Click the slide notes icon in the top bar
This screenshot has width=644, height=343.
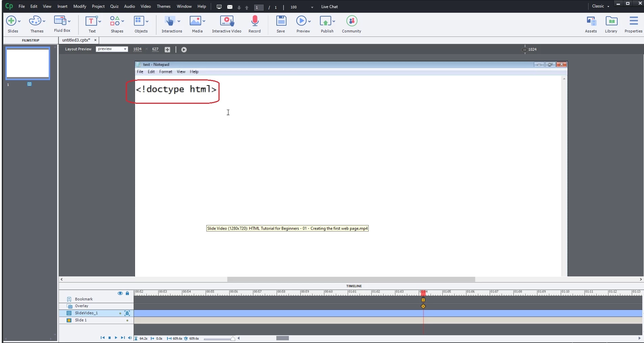[x=219, y=7]
